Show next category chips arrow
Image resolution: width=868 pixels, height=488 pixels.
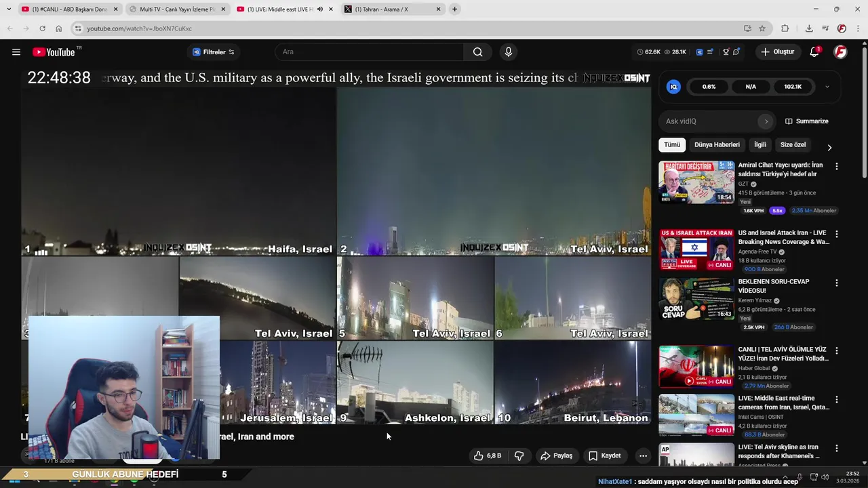[x=829, y=147]
